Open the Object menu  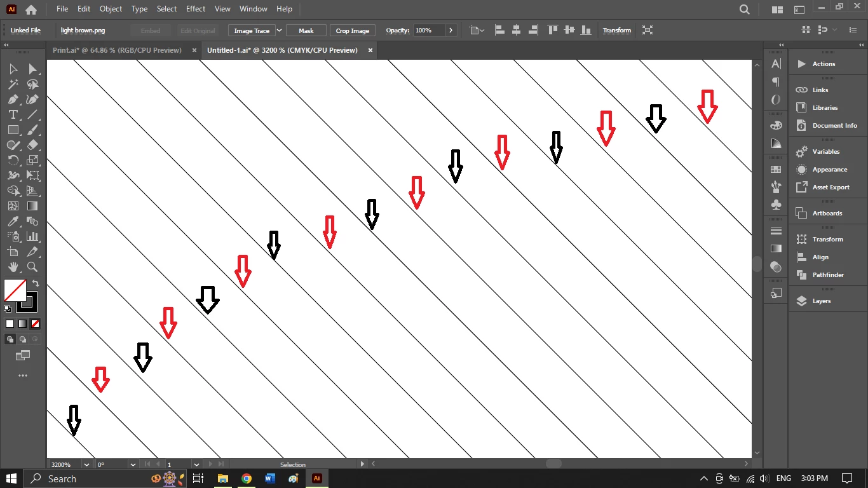pyautogui.click(x=111, y=9)
